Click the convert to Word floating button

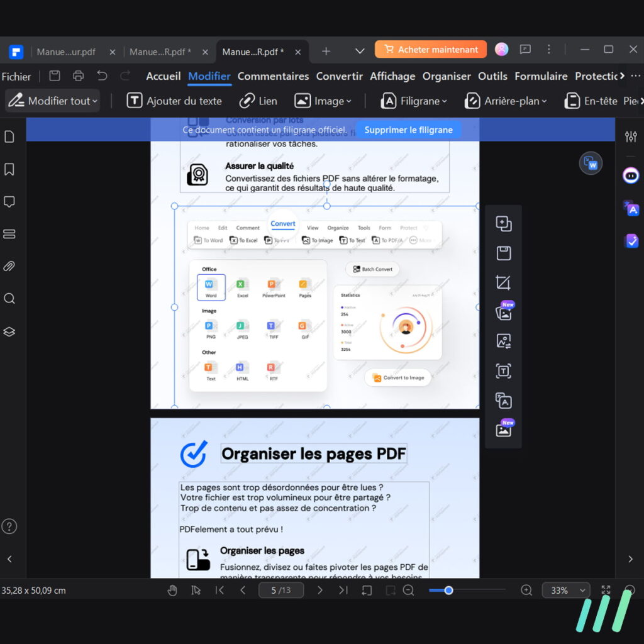click(x=591, y=164)
